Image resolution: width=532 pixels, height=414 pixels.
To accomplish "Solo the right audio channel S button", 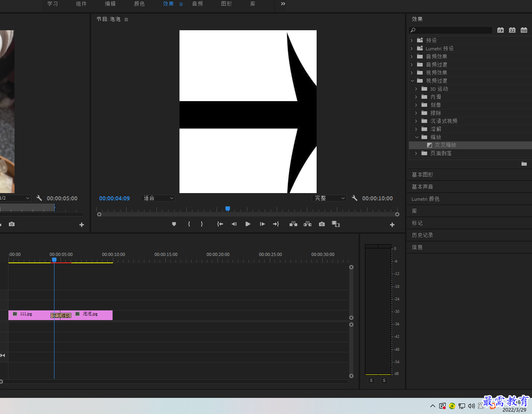I will coord(384,381).
